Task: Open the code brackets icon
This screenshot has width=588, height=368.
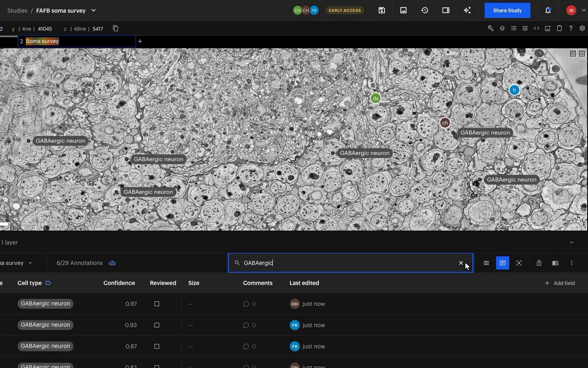Action: coord(537,28)
